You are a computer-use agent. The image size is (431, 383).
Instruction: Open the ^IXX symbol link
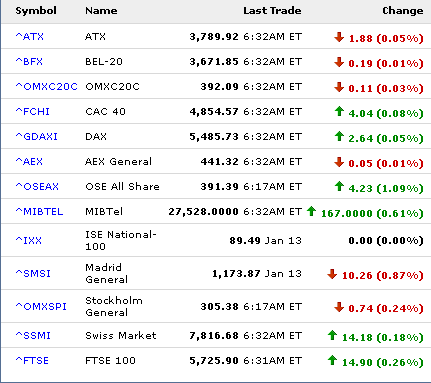click(x=29, y=240)
